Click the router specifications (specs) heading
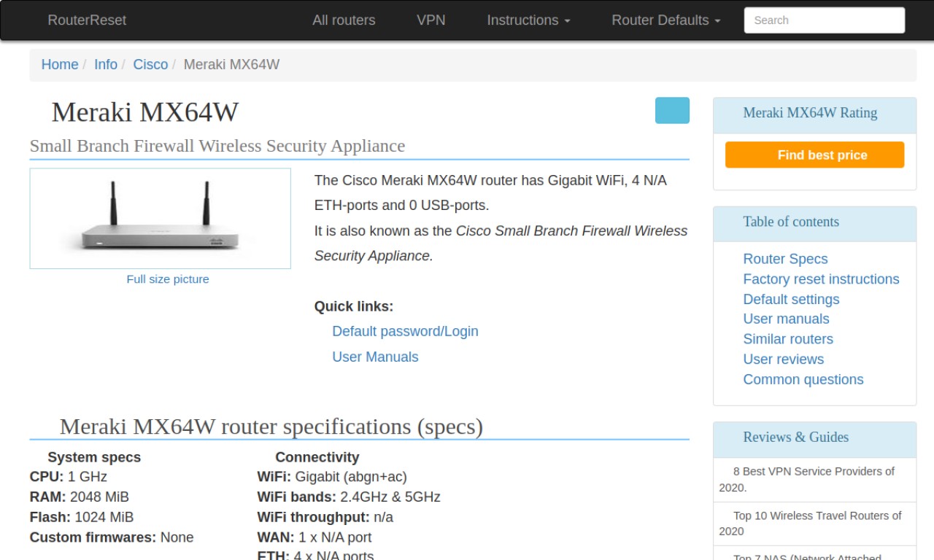 tap(271, 427)
